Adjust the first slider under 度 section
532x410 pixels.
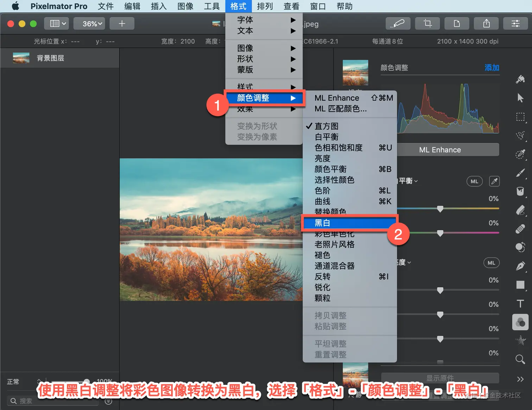(440, 290)
